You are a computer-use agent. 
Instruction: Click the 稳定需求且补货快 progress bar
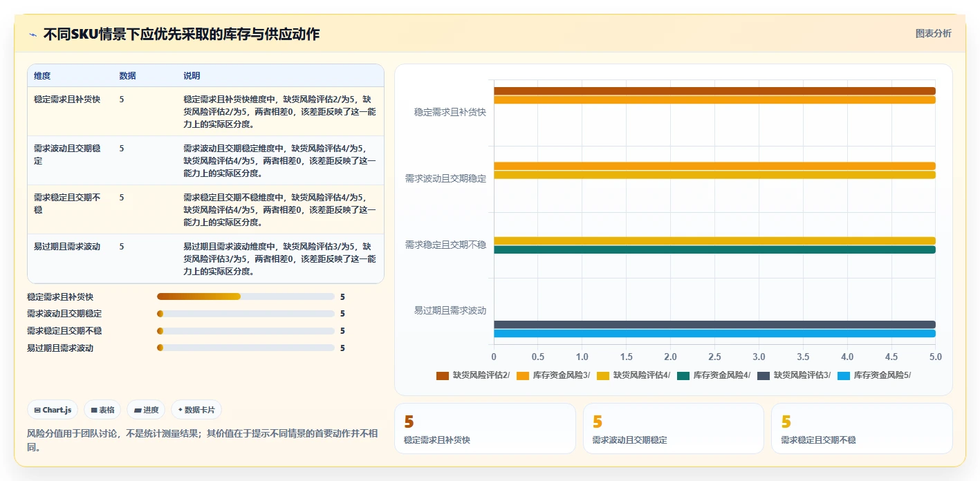point(246,296)
